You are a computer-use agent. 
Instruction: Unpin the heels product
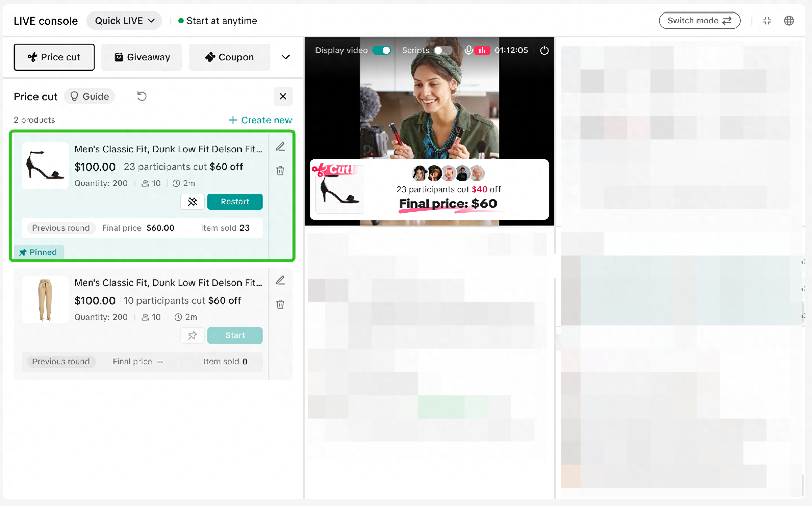pyautogui.click(x=193, y=202)
